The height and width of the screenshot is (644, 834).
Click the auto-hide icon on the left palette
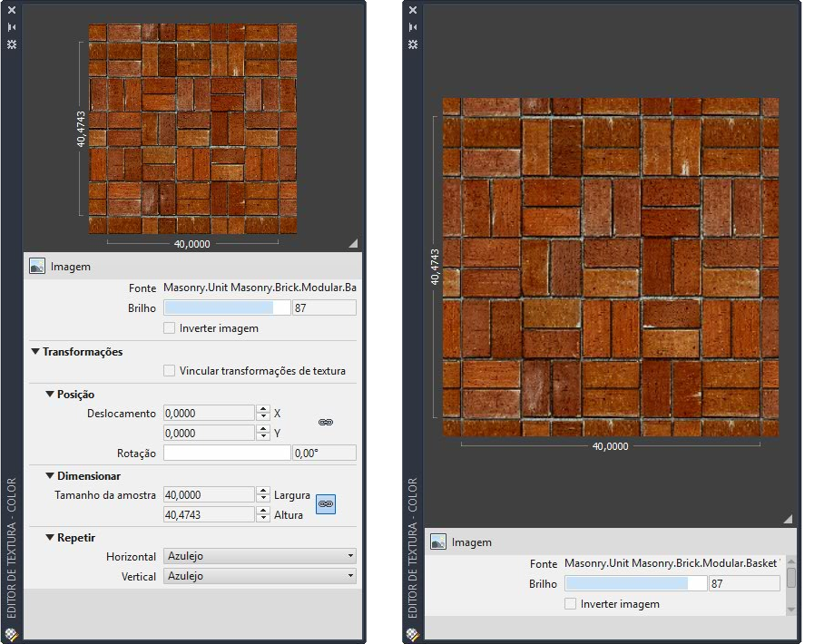coord(12,27)
